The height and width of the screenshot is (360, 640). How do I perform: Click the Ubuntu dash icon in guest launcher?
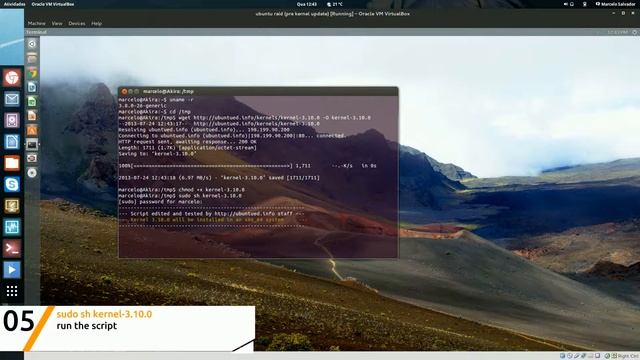pyautogui.click(x=32, y=44)
